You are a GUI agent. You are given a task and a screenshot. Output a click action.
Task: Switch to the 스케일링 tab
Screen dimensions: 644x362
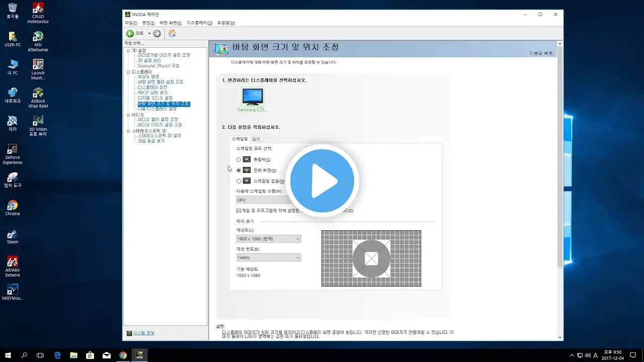click(x=239, y=139)
